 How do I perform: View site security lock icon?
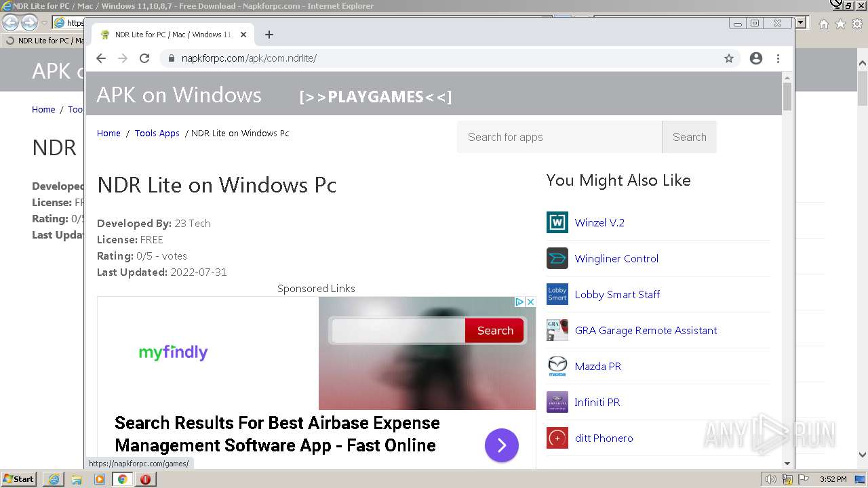(x=170, y=58)
